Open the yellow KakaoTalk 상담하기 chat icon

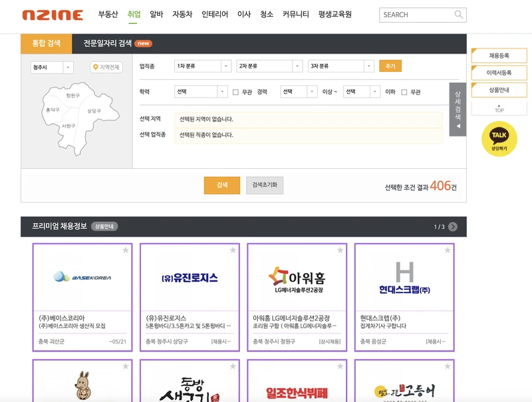[499, 137]
